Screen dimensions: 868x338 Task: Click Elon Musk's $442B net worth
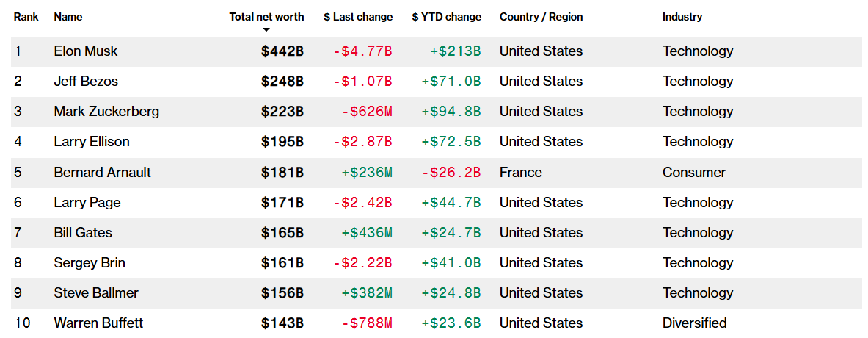pyautogui.click(x=282, y=51)
